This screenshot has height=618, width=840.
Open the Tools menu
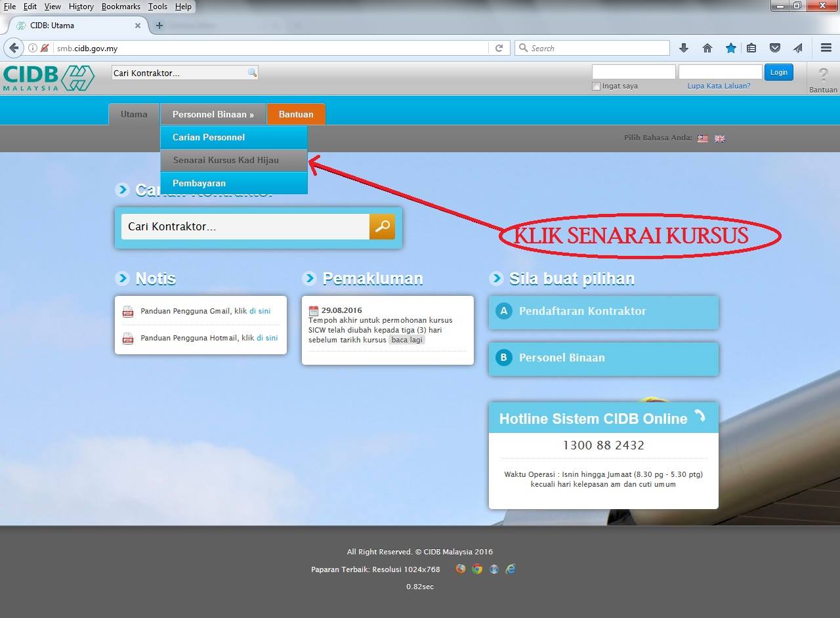pos(157,7)
